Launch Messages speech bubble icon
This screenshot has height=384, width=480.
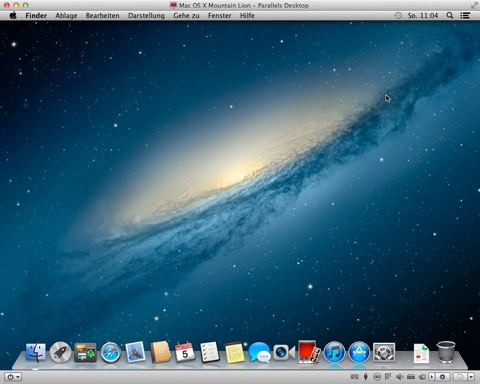click(259, 353)
